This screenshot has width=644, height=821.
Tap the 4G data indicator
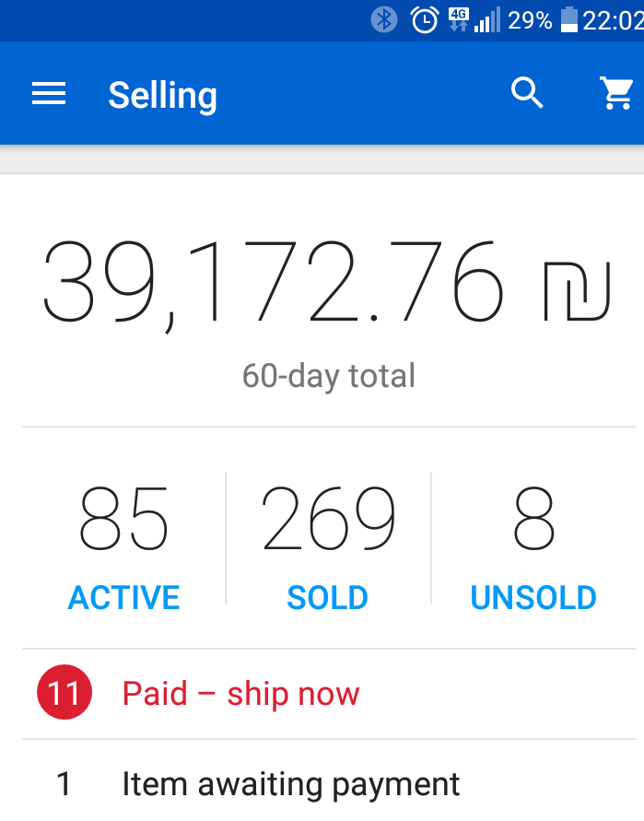[x=459, y=18]
